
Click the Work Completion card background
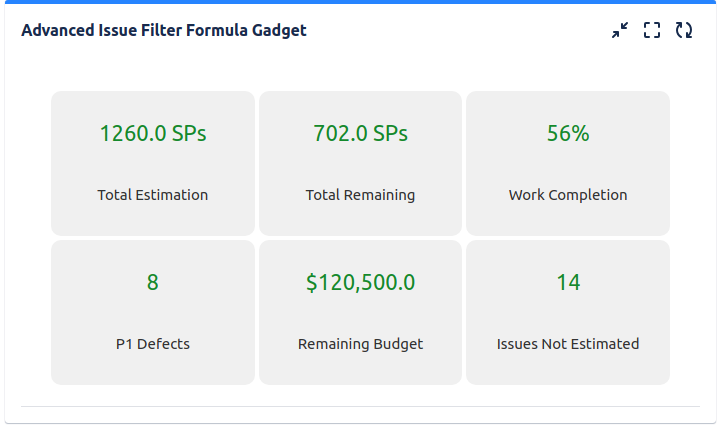[568, 163]
